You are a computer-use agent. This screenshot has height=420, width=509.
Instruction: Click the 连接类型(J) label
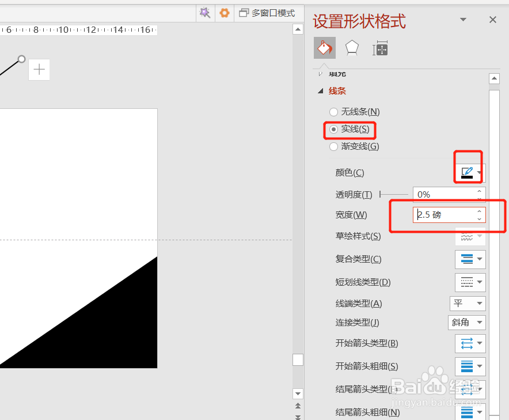tap(357, 323)
